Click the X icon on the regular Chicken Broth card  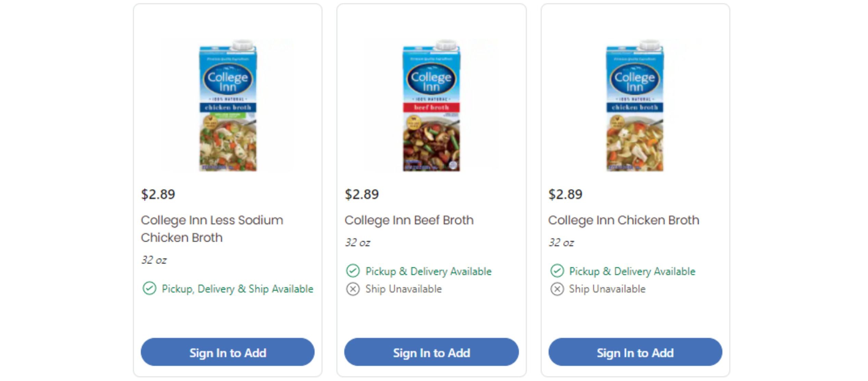coord(557,289)
